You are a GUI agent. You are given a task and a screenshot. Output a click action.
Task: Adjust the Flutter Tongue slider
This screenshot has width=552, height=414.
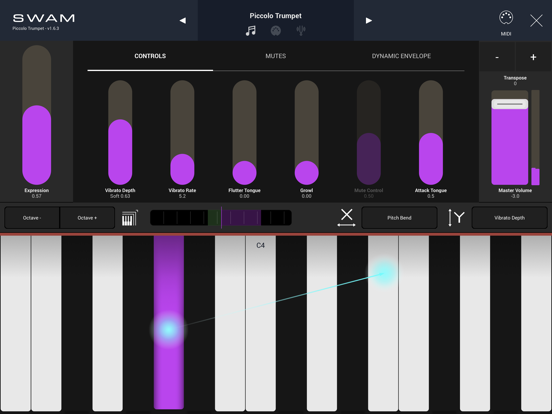(x=244, y=132)
